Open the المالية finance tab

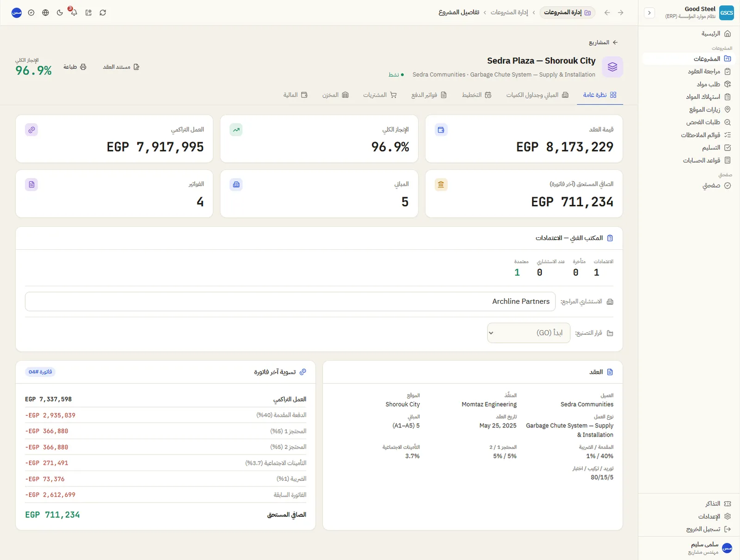(x=295, y=95)
